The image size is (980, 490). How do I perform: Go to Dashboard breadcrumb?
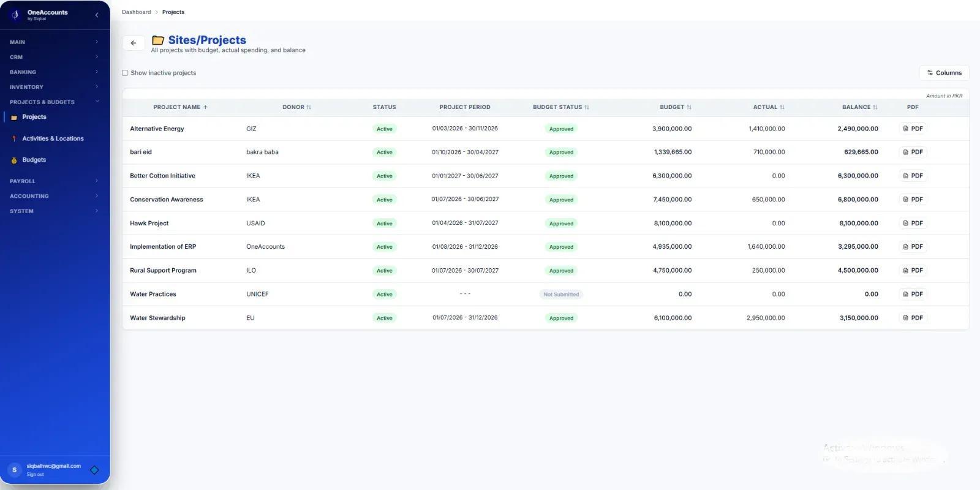pos(136,12)
